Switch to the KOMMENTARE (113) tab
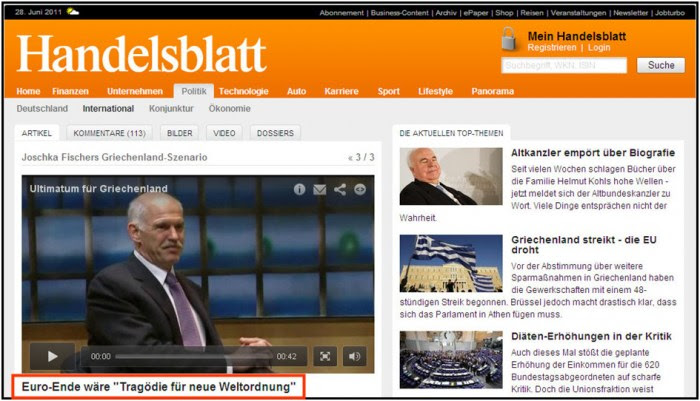Screen dimensions: 700x401 109,133
